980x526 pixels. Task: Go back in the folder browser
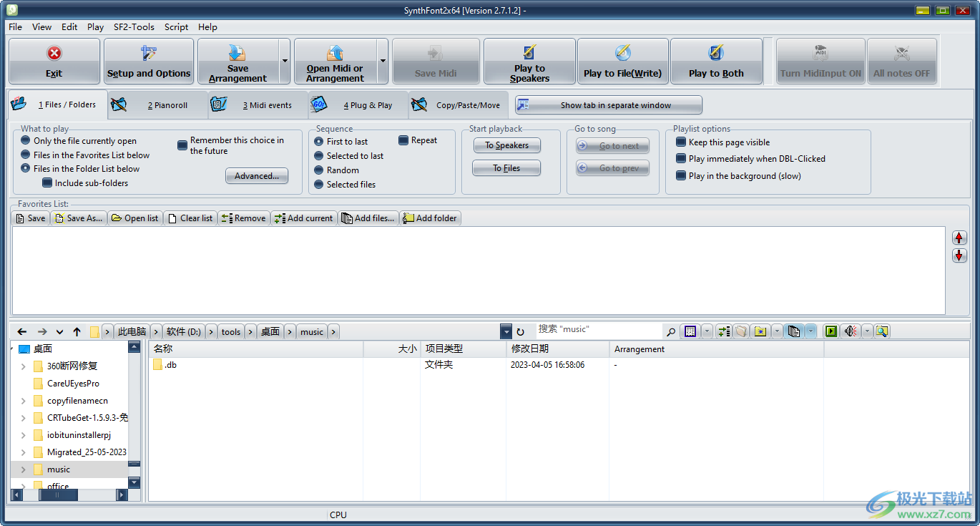point(22,331)
